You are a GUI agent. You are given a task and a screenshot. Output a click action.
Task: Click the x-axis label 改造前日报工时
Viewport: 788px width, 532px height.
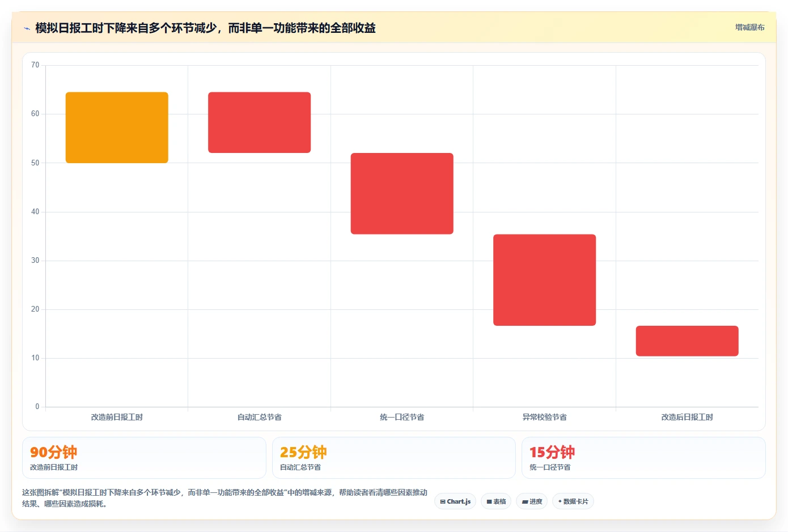coord(117,417)
